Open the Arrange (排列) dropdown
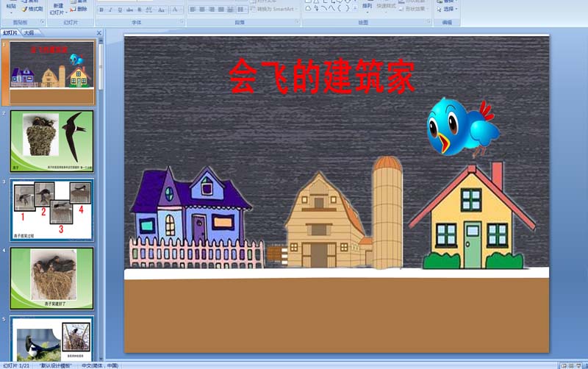 click(367, 7)
